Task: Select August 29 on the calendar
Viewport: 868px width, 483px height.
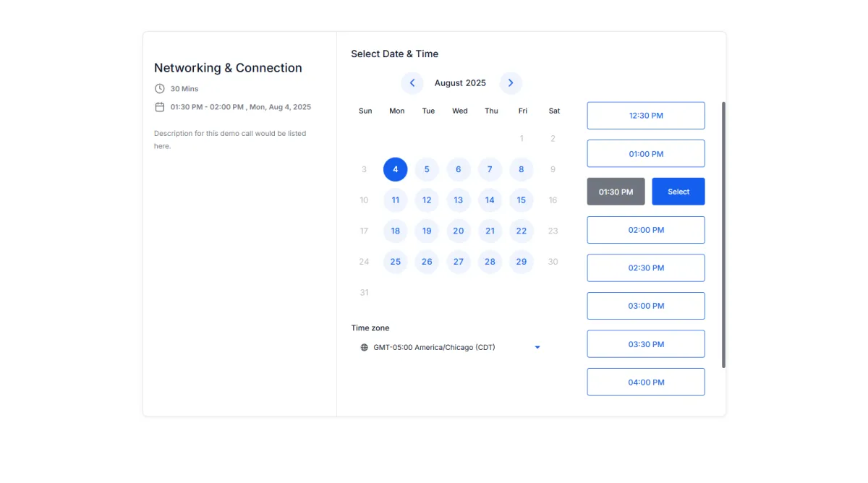Action: (522, 262)
